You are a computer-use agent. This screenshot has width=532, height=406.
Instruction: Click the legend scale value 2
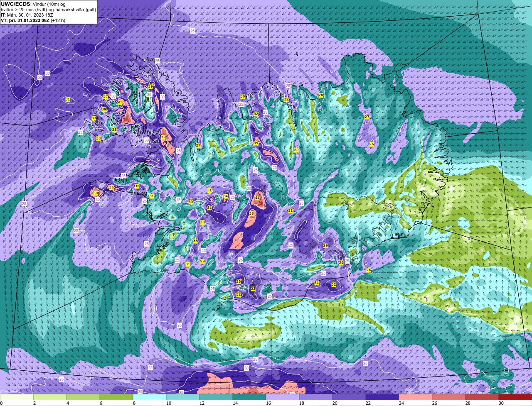point(34,403)
